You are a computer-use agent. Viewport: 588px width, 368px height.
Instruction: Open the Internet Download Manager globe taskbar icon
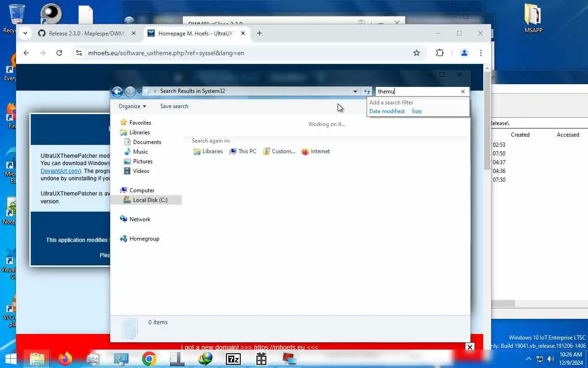(x=205, y=359)
